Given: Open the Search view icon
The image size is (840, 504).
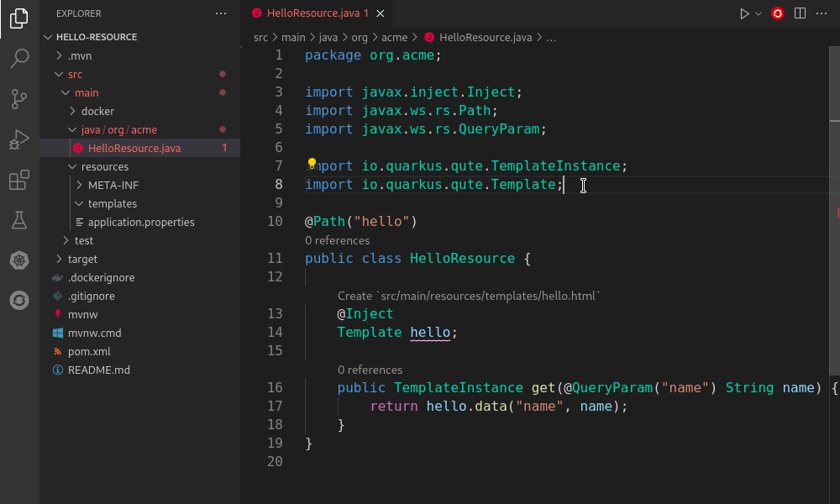Looking at the screenshot, I should pyautogui.click(x=18, y=57).
